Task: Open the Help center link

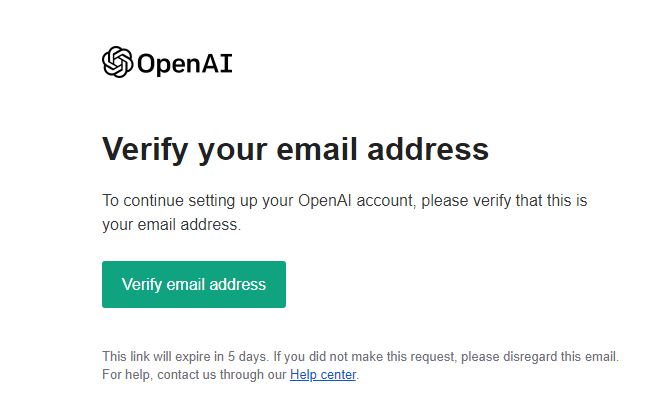Action: (322, 375)
